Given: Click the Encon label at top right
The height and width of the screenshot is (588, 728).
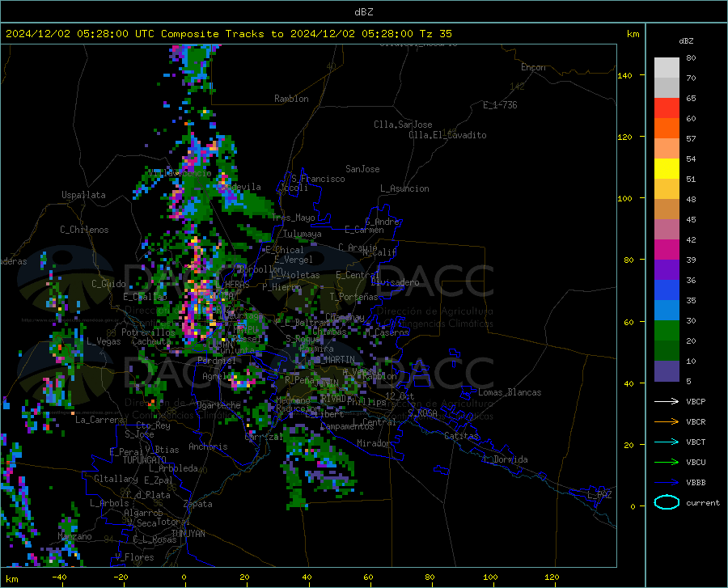Looking at the screenshot, I should pyautogui.click(x=533, y=67).
